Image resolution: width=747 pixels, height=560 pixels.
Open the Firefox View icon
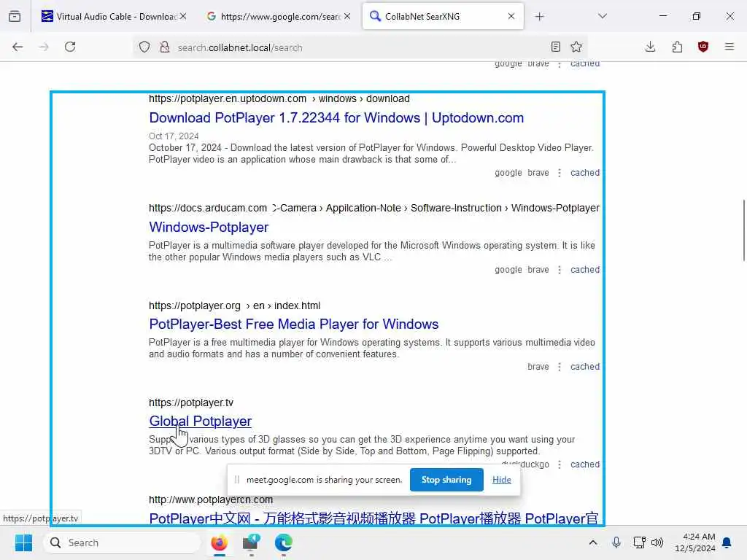(x=15, y=16)
